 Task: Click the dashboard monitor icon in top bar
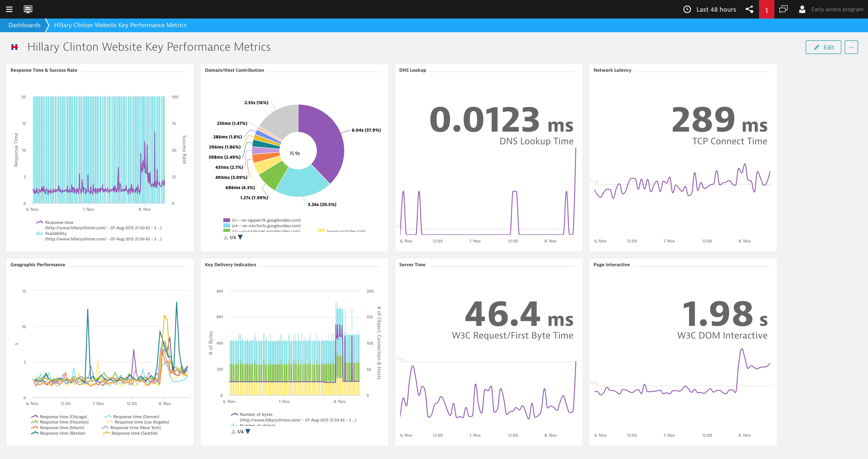(x=28, y=9)
